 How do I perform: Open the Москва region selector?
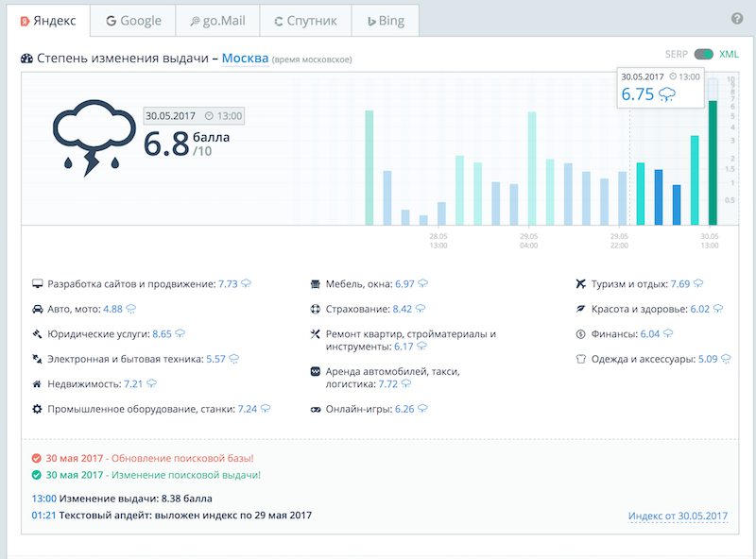click(245, 59)
